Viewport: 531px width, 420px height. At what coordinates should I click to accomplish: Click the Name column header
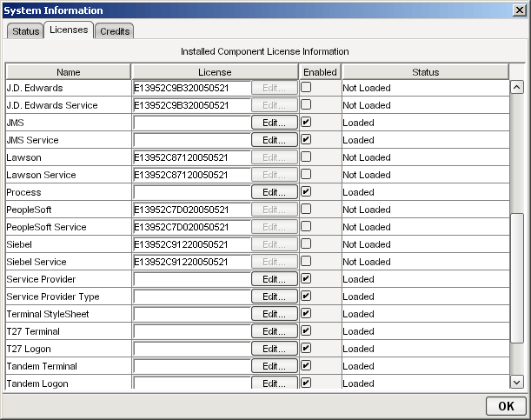69,72
